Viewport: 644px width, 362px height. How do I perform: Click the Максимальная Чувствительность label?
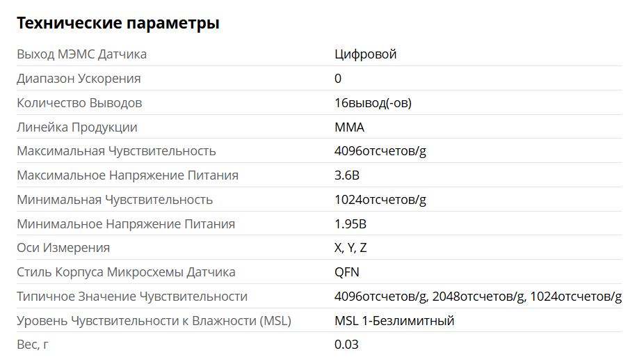[x=116, y=151]
